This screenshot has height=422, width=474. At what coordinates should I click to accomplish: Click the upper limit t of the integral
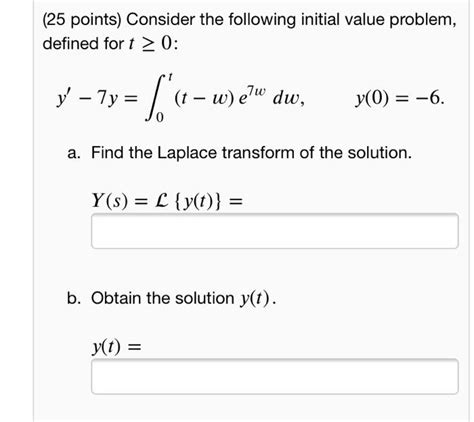coord(170,77)
